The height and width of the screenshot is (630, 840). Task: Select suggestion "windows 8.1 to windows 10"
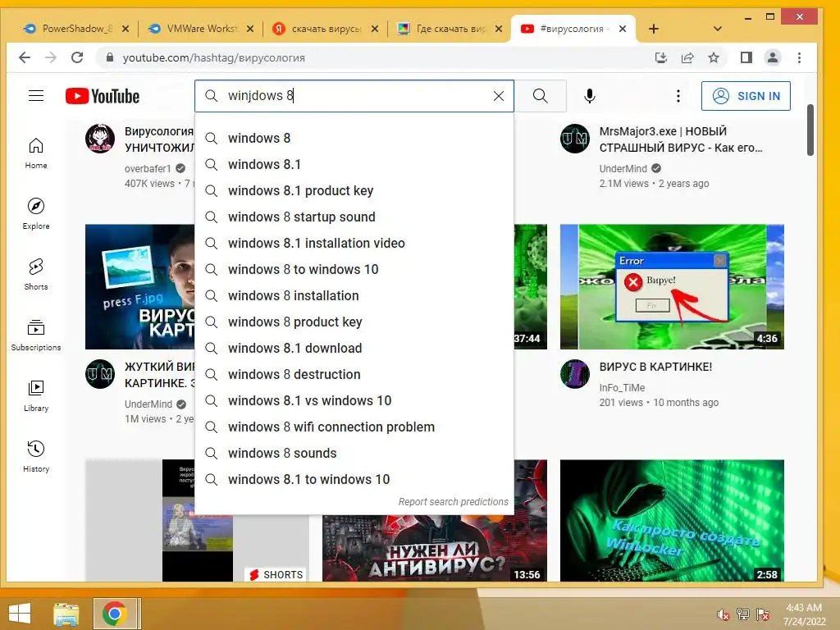[x=354, y=479]
